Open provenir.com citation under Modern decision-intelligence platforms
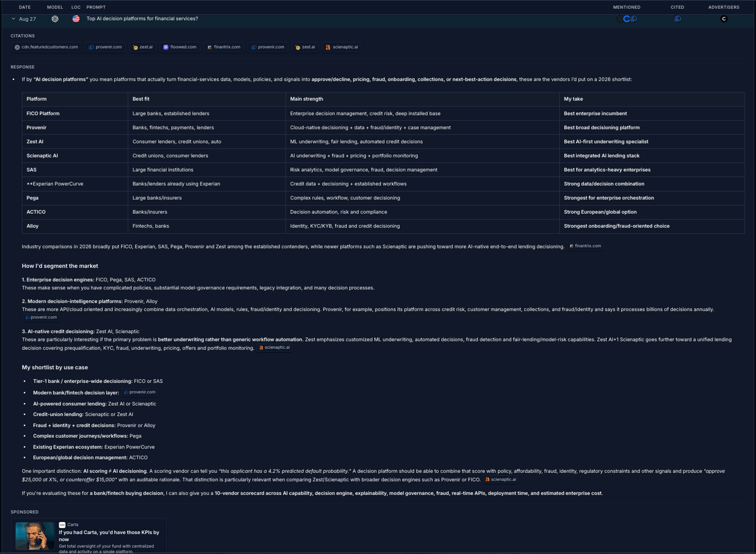 (41, 317)
